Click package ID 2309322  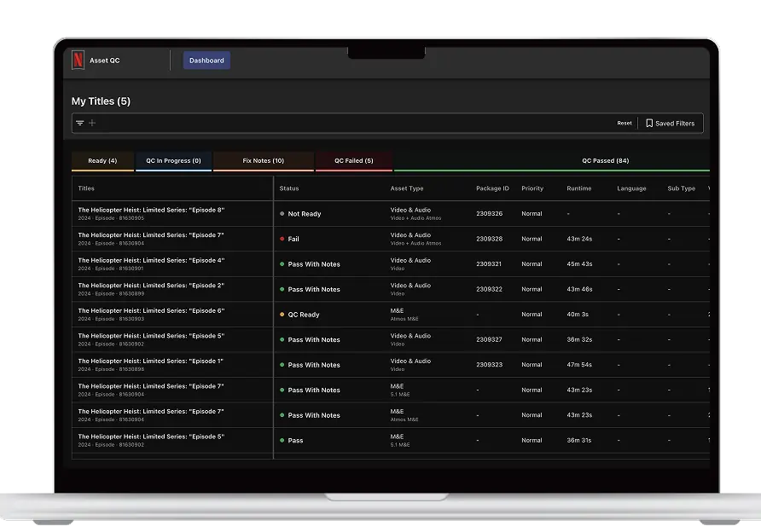tap(489, 290)
